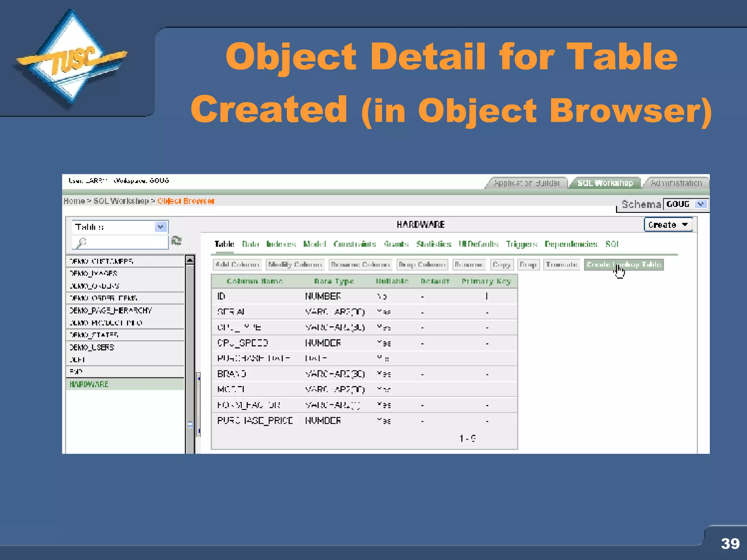Select DEMO_CUSTOMERS in the table list

pos(125,261)
